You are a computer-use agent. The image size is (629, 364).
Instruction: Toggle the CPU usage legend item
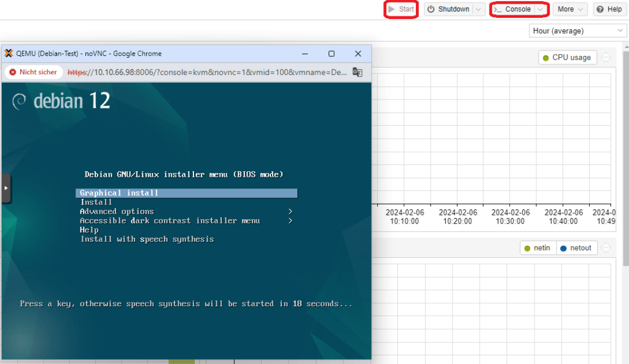click(567, 58)
